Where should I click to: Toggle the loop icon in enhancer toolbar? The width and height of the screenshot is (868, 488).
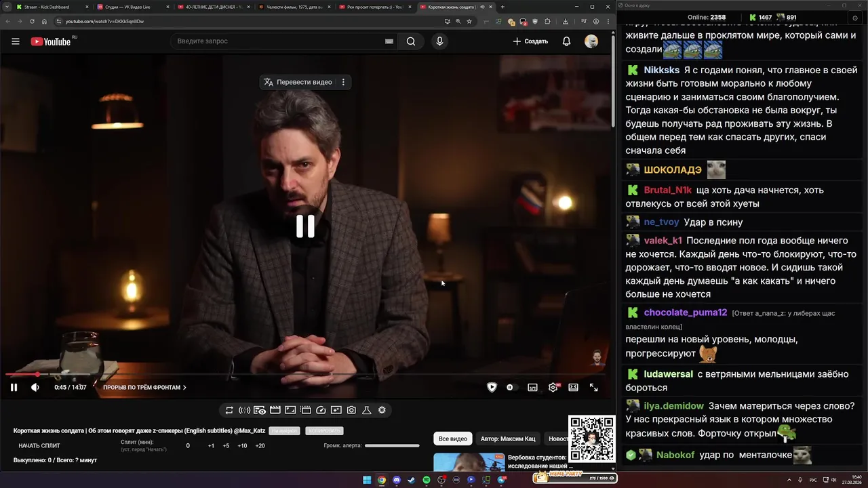(x=229, y=410)
